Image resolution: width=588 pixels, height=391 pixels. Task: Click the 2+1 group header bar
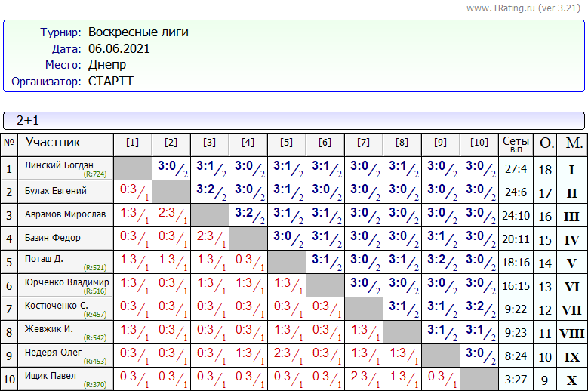point(294,120)
